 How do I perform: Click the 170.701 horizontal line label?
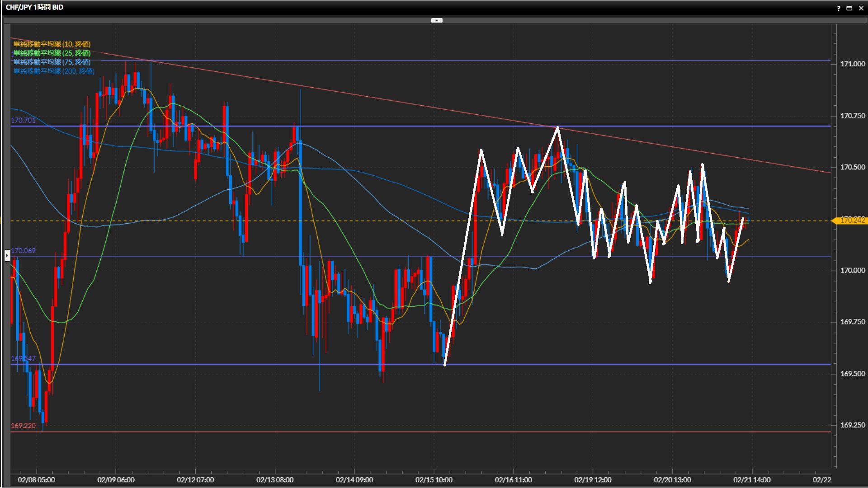pos(23,120)
